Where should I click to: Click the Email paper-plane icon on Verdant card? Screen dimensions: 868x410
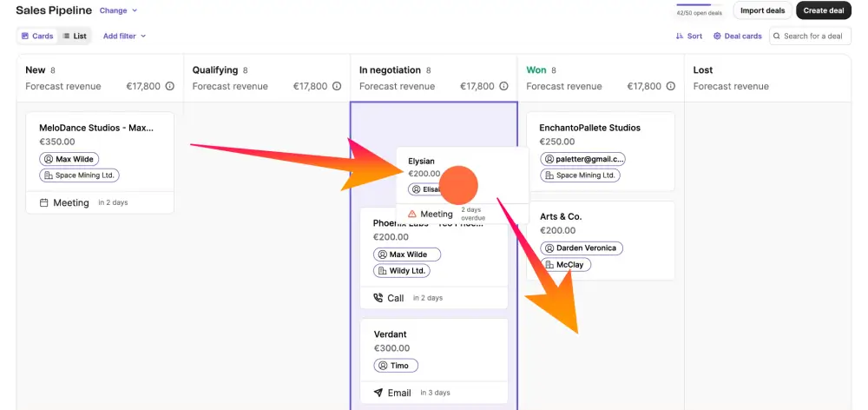378,393
